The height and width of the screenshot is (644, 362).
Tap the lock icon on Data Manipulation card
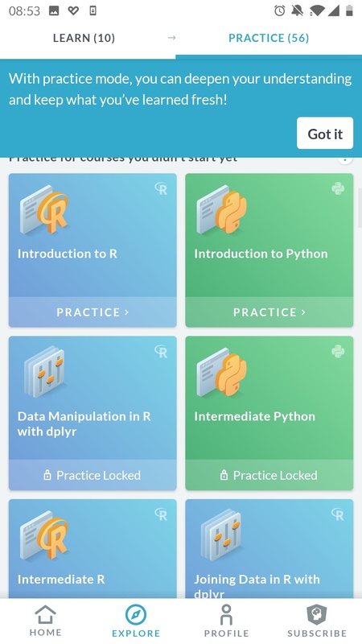pos(47,475)
